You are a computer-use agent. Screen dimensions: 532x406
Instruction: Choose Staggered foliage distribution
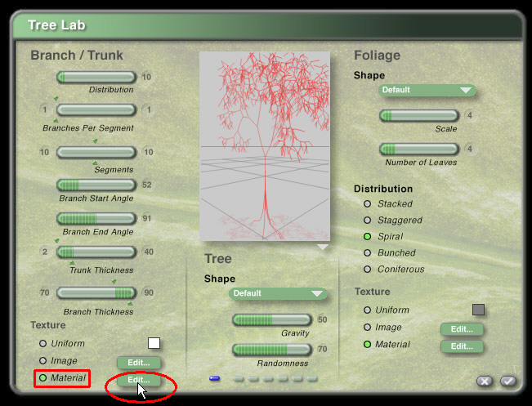tap(367, 220)
